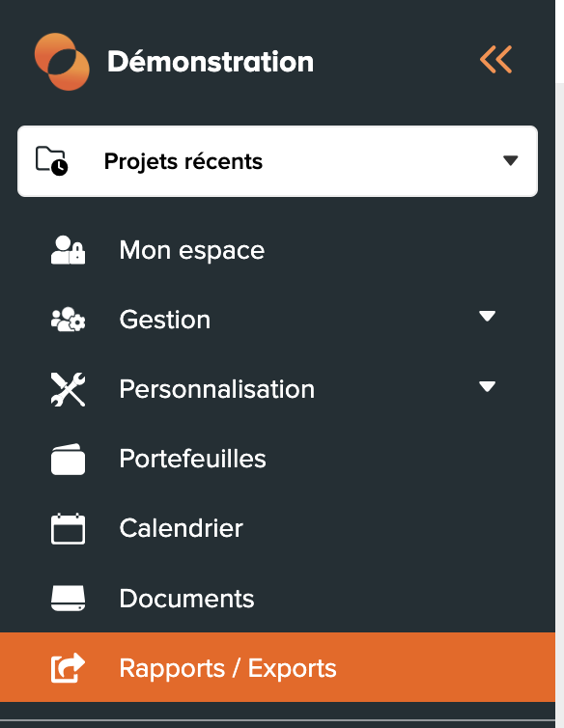This screenshot has height=728, width=564.
Task: Click the user lock Mon espace icon
Action: tap(68, 250)
